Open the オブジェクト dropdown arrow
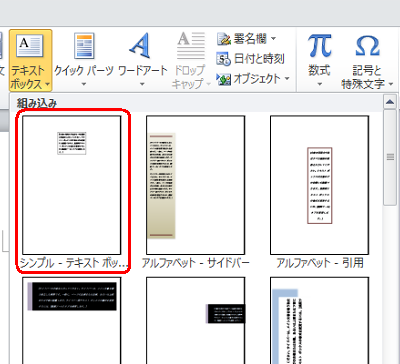 coord(287,79)
